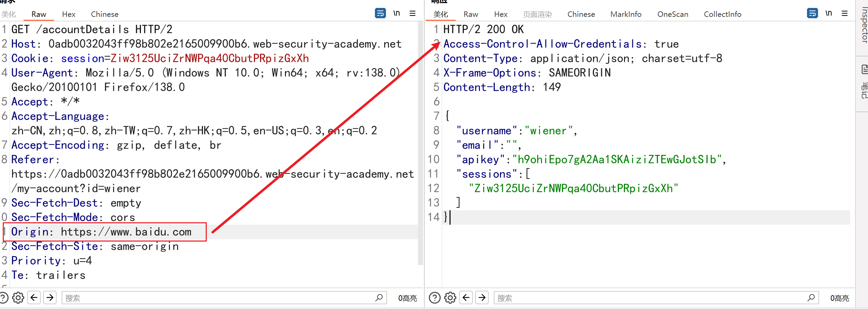The image size is (868, 309).
Task: Open the CollectInfo response tab
Action: 722,14
